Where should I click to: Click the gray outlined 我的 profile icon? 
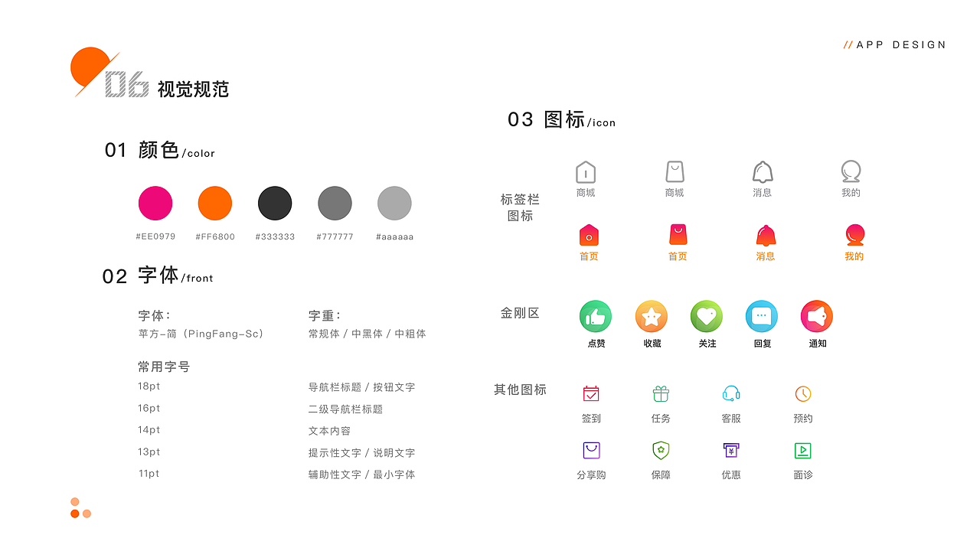coord(851,171)
